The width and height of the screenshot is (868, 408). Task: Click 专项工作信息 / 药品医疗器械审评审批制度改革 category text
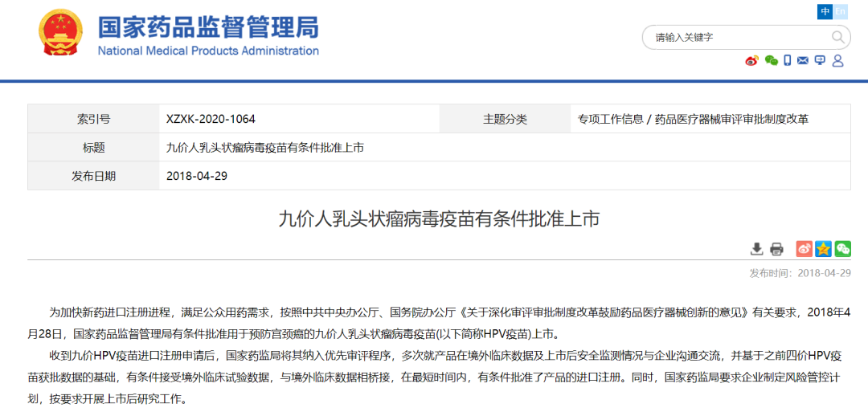click(693, 119)
